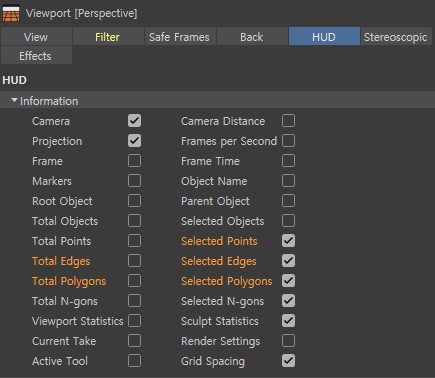Click the "Selected Polygons" label
The image size is (435, 378).
point(227,281)
